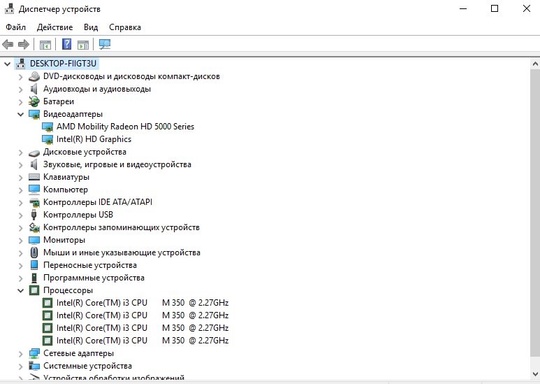
Task: Click the chip icon beside Процессоры
Action: tap(34, 290)
